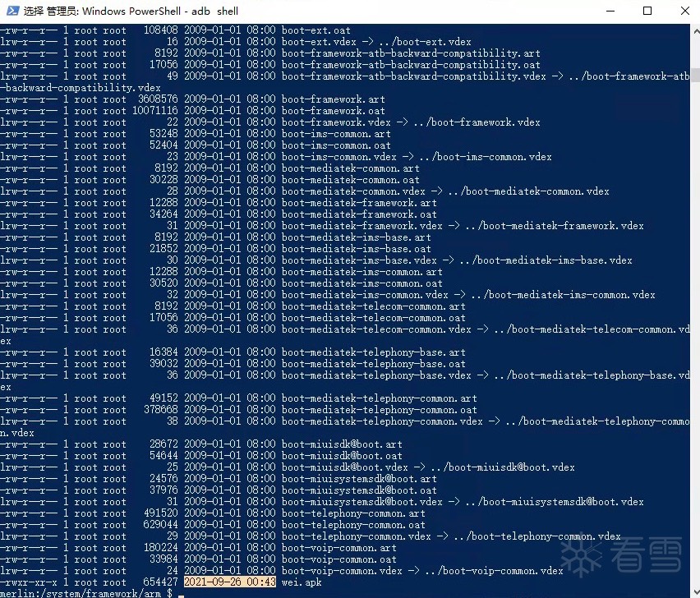Click the symlink target ../boot-voip-common.vdex
Screen dimensions: 700x598
point(495,571)
